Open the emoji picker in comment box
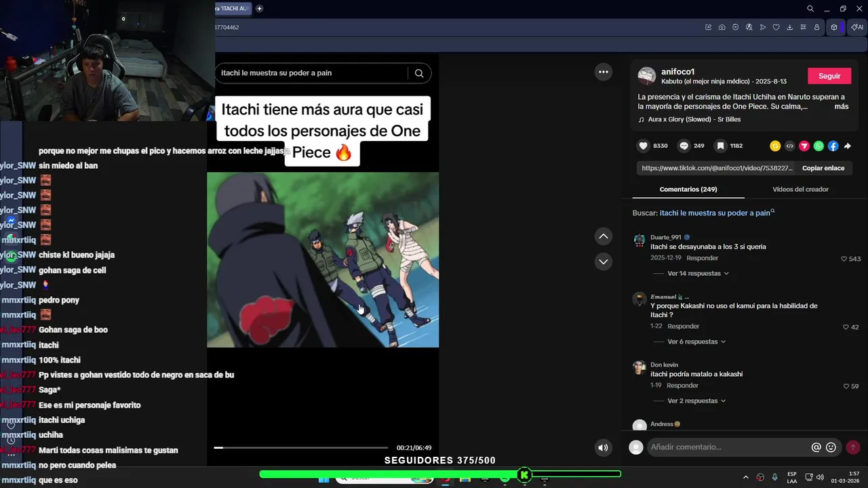 coord(831,447)
